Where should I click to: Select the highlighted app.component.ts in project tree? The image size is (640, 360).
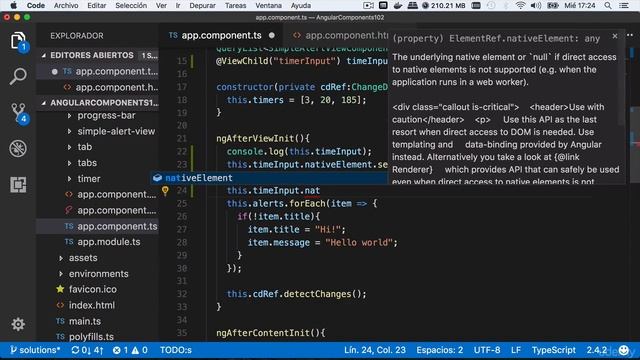point(98,226)
